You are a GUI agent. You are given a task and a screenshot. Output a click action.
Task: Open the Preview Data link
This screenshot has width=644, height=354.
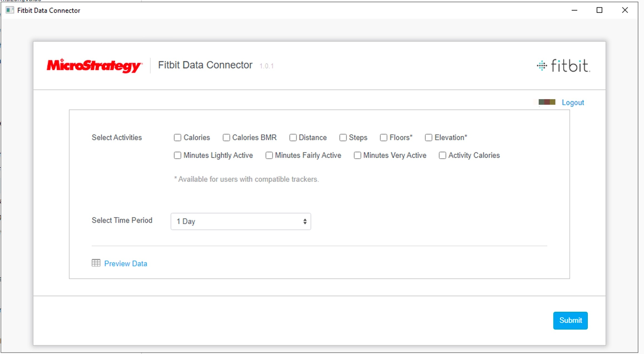coord(125,264)
